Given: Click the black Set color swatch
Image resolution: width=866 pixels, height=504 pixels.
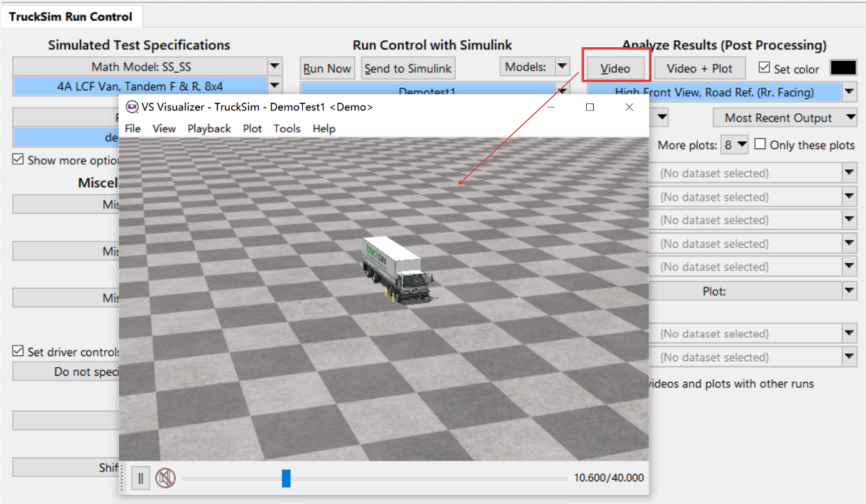Looking at the screenshot, I should [x=844, y=68].
